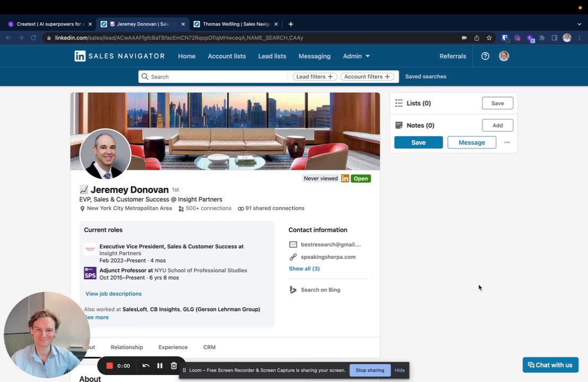Click the blue Save button
The height and width of the screenshot is (382, 588).
[x=419, y=142]
